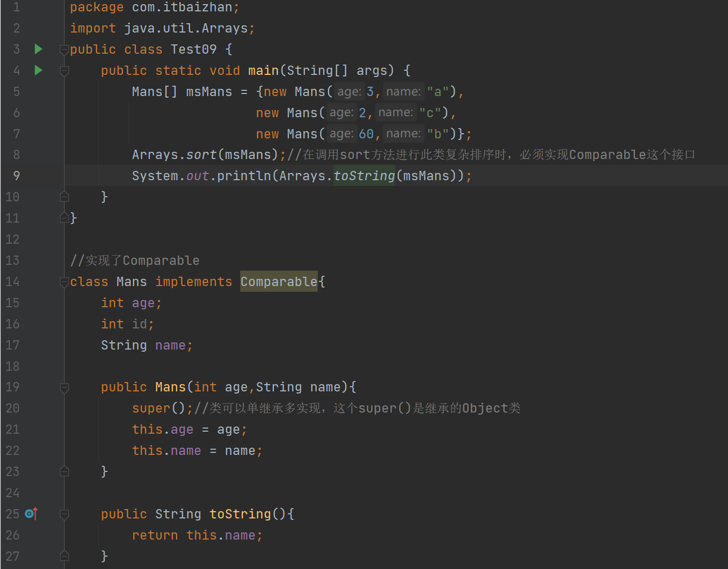Screen dimensions: 728x569
Task: Click the sort method call on line 8
Action: 202,154
